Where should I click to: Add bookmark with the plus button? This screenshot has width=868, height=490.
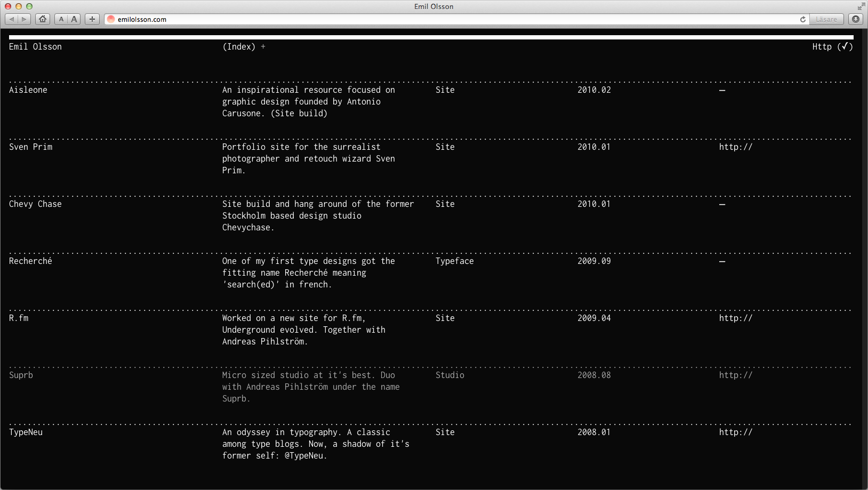(x=92, y=19)
